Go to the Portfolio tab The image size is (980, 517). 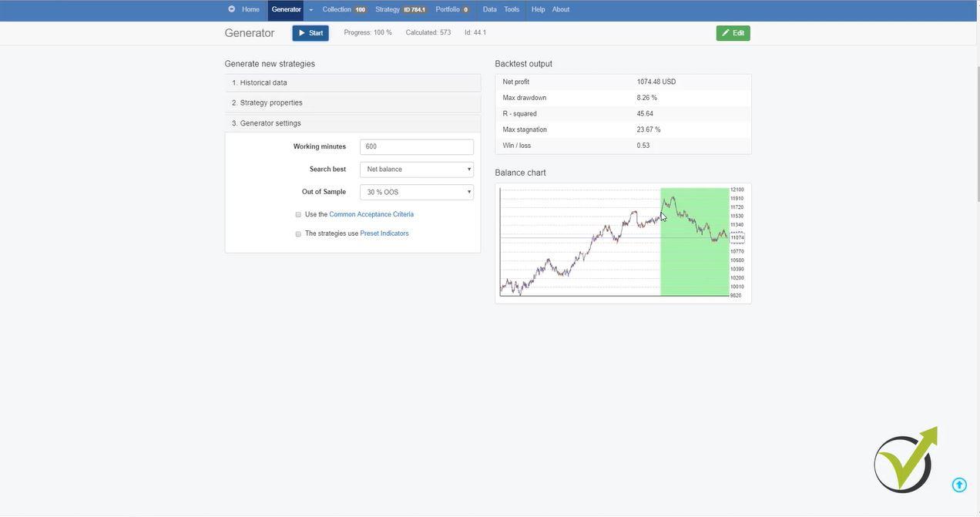(452, 10)
